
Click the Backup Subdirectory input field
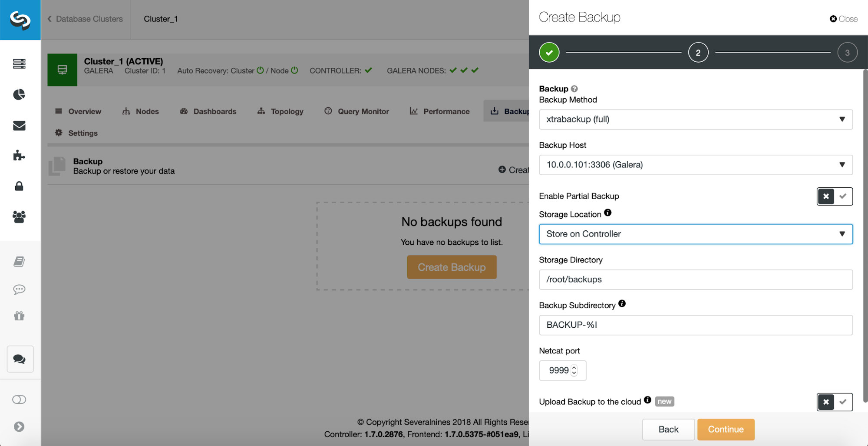click(696, 325)
